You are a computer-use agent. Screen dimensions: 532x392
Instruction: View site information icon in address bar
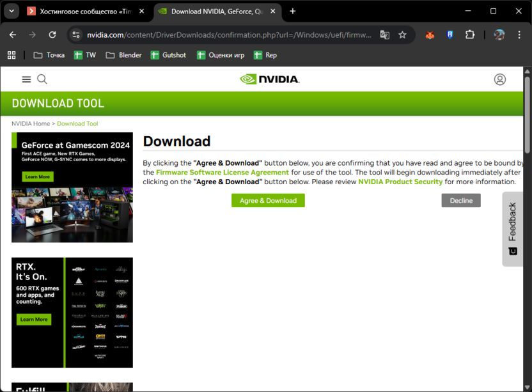click(76, 35)
